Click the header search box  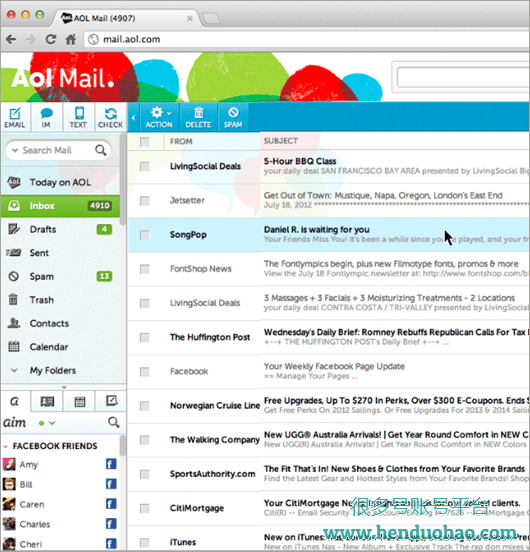tap(462, 77)
